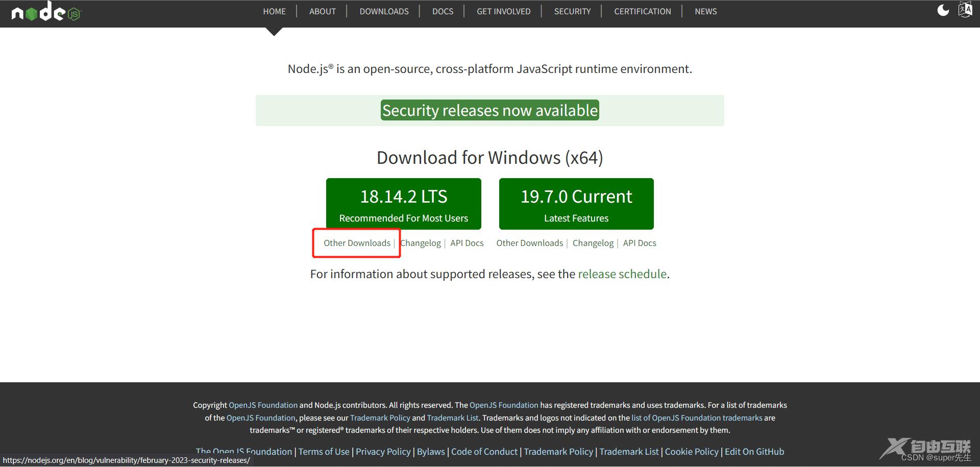Open Other Downloads under the LTS button
Screen dimensions: 980x467
(x=357, y=243)
